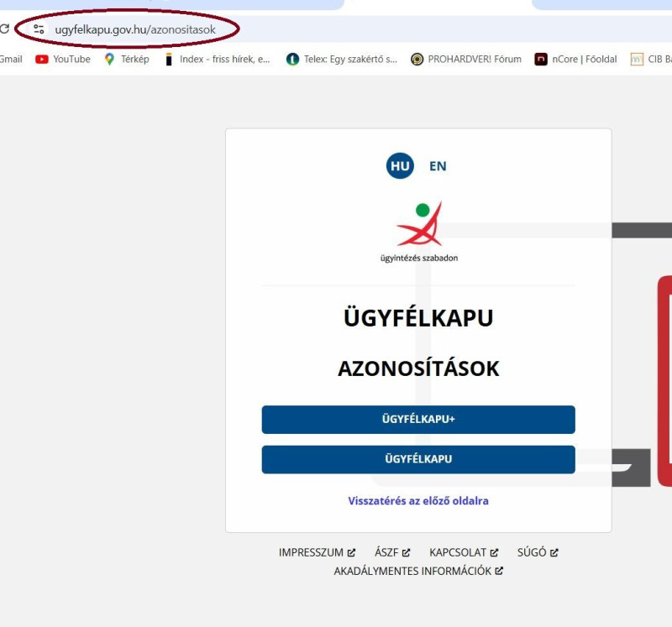The height and width of the screenshot is (627, 672).
Task: Open the SÚGÓ help link
Action: 538,552
